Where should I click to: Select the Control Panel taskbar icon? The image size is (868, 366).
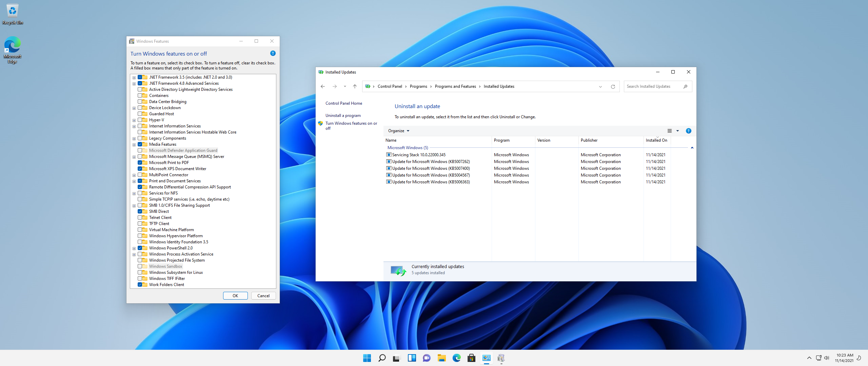pos(486,358)
